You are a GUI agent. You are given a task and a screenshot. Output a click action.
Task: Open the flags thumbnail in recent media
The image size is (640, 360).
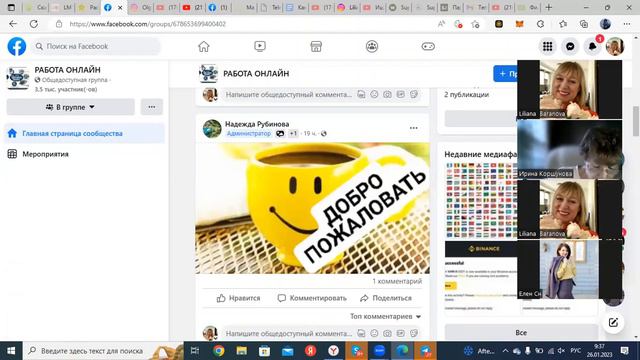point(481,200)
